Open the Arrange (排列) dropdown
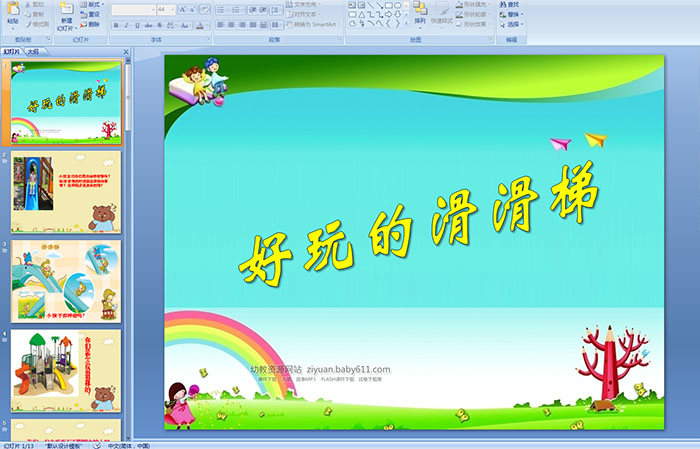Screen dimensions: 700x449 (420, 13)
